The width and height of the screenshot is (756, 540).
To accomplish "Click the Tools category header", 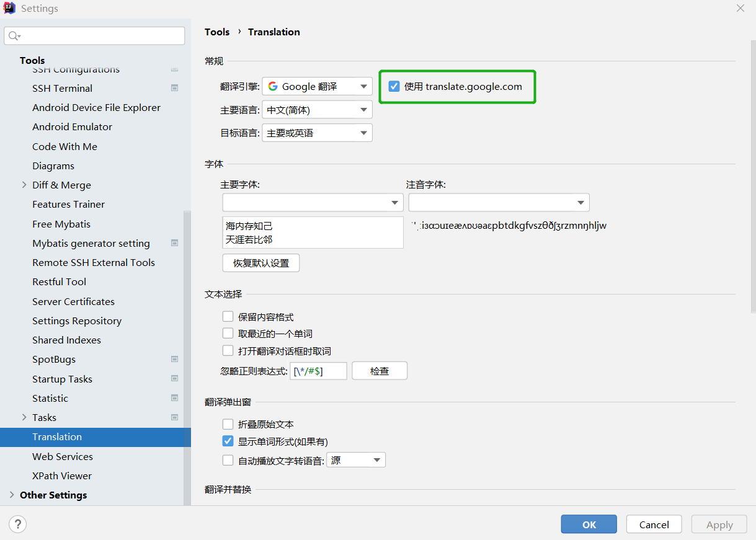I will [32, 60].
